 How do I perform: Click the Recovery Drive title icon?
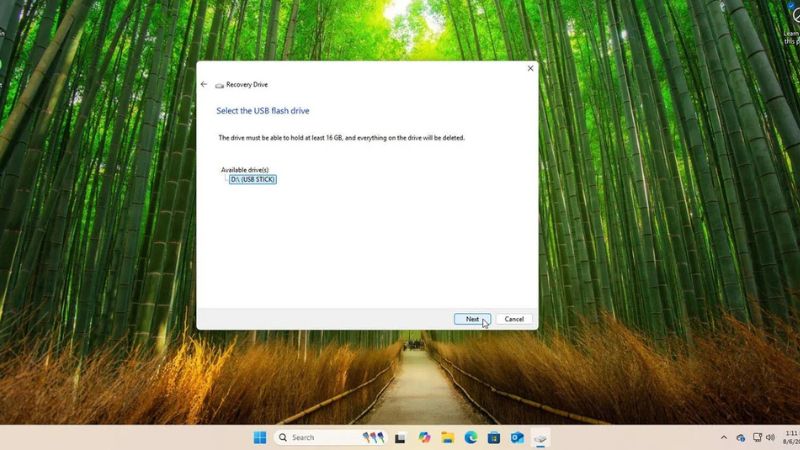(219, 85)
